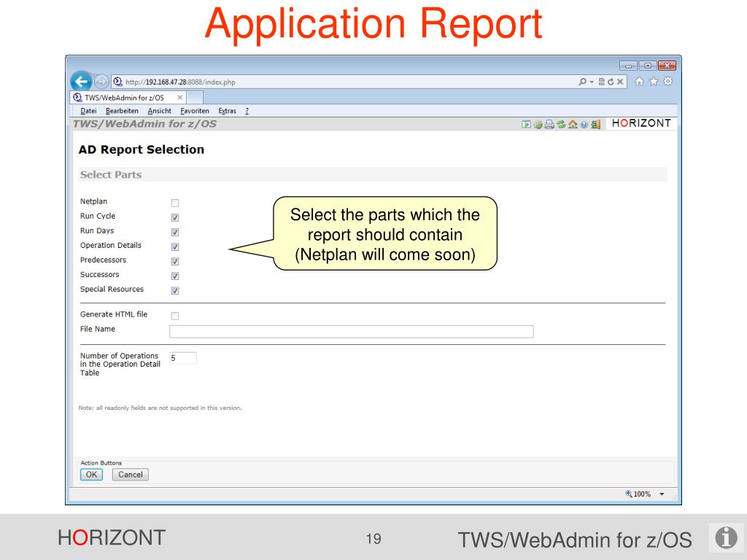The width and height of the screenshot is (747, 560).
Task: Toggle the Operation Details checkbox
Action: pyautogui.click(x=175, y=246)
